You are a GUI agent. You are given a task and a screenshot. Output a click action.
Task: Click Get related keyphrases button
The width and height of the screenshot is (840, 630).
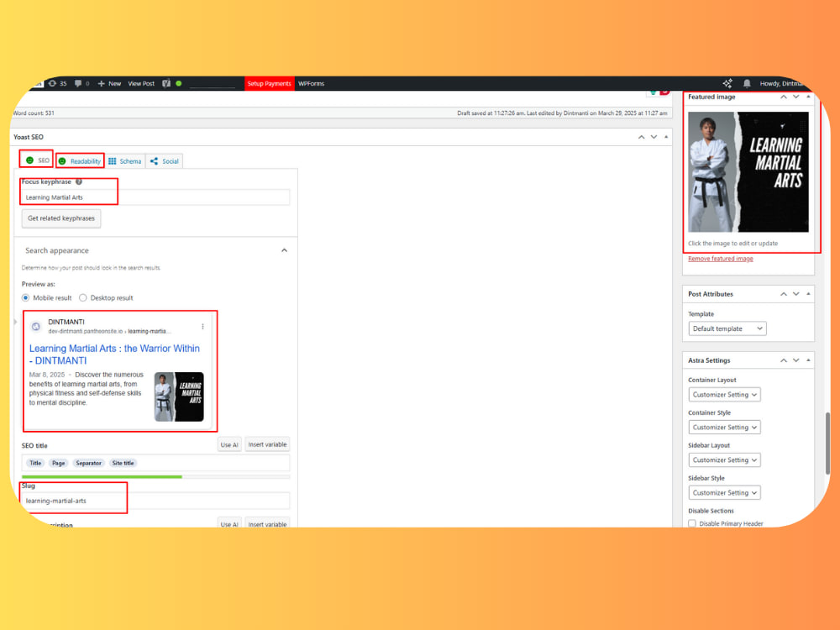pyautogui.click(x=61, y=218)
